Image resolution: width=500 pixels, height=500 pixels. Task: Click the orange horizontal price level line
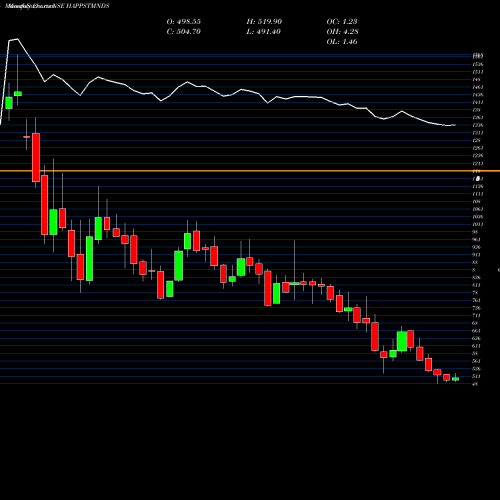click(250, 171)
